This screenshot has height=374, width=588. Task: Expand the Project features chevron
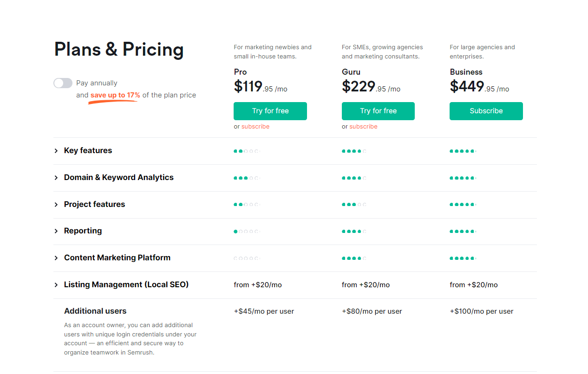56,205
